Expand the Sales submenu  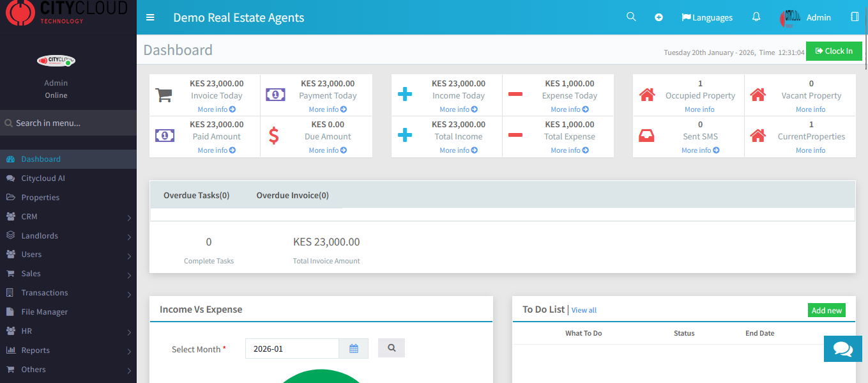[129, 276]
